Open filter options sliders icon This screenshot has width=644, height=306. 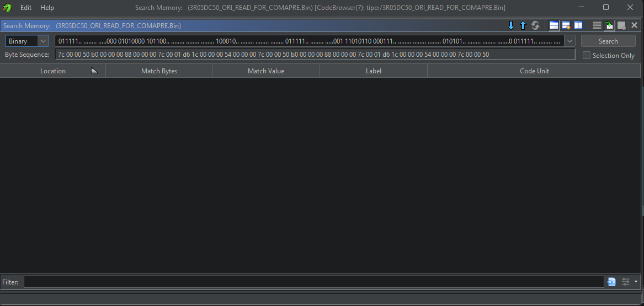click(626, 282)
